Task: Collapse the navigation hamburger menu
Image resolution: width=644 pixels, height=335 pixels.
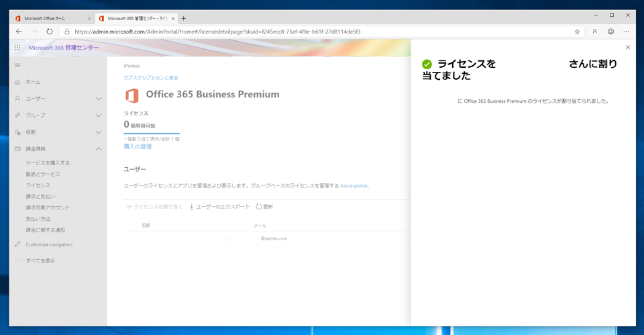Action: tap(17, 65)
